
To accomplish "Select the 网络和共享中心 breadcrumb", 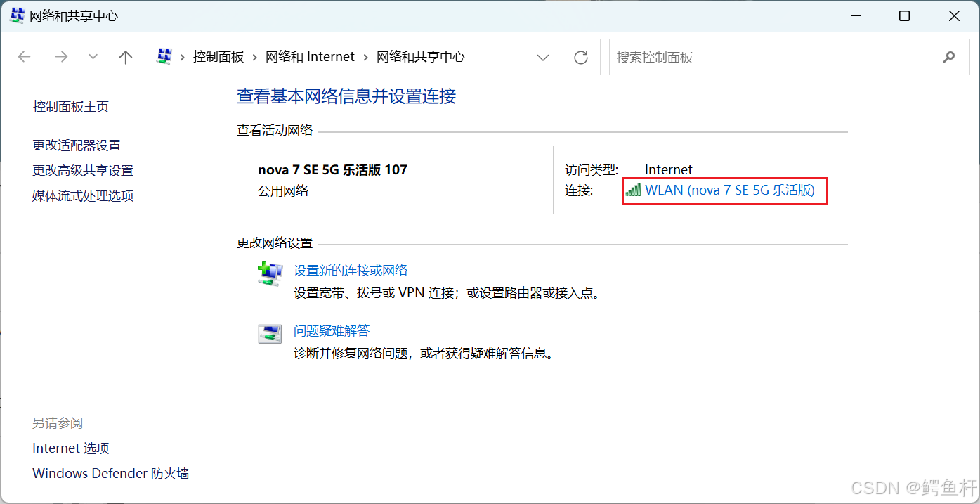I will (x=421, y=57).
